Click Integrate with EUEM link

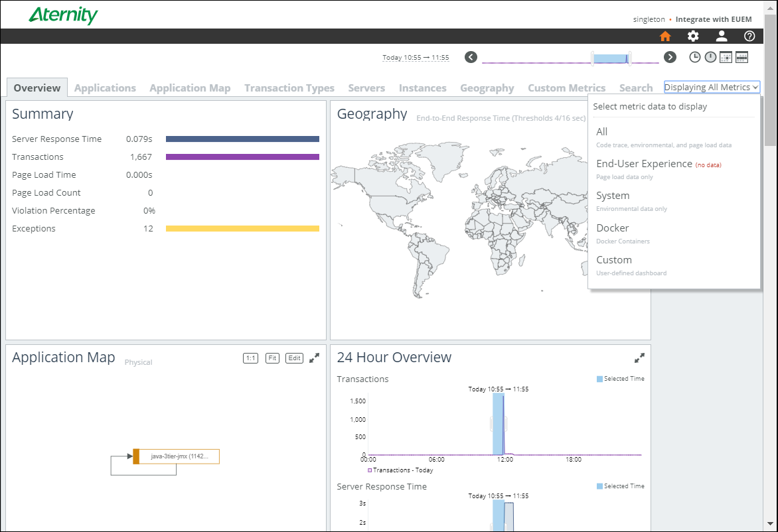(x=714, y=19)
